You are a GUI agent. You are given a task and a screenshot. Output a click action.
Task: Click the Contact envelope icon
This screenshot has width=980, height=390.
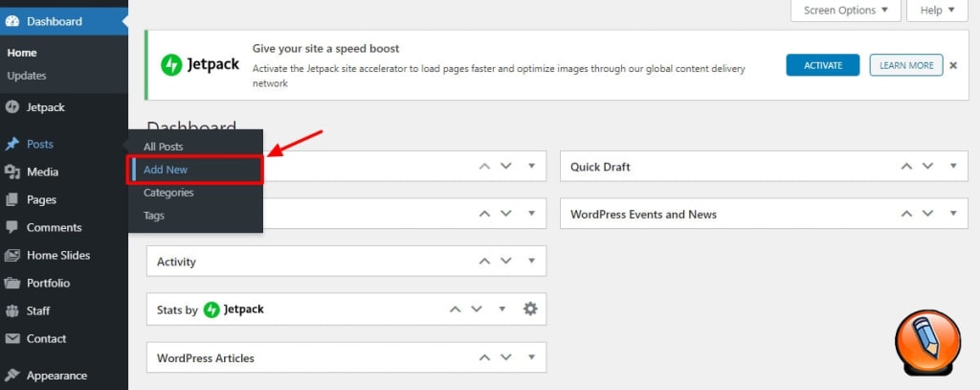tap(11, 338)
